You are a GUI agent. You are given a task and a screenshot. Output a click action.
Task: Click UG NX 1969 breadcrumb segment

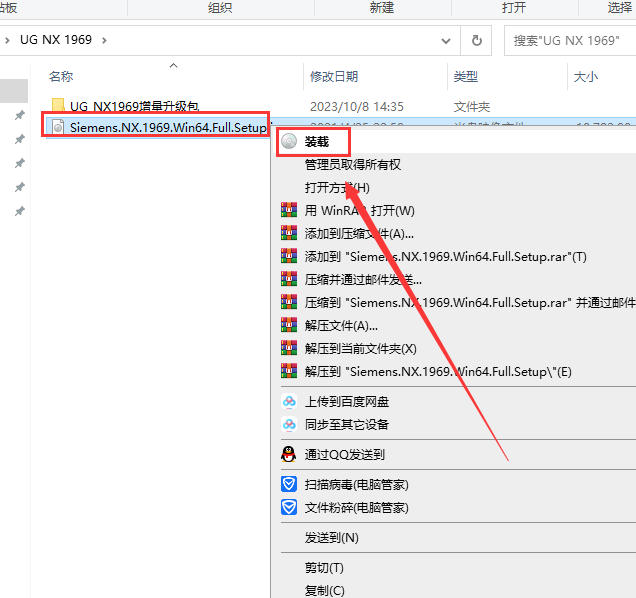coord(56,40)
